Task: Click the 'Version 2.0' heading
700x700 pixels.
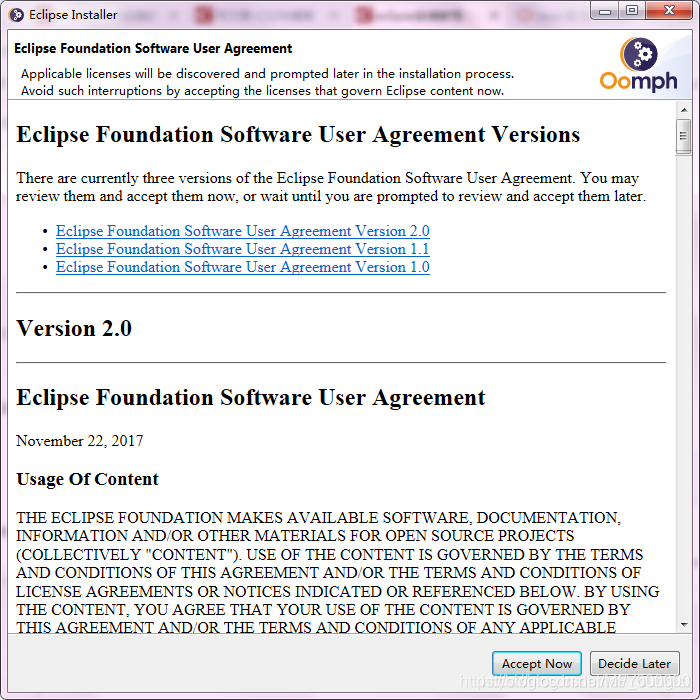Action: [x=74, y=329]
